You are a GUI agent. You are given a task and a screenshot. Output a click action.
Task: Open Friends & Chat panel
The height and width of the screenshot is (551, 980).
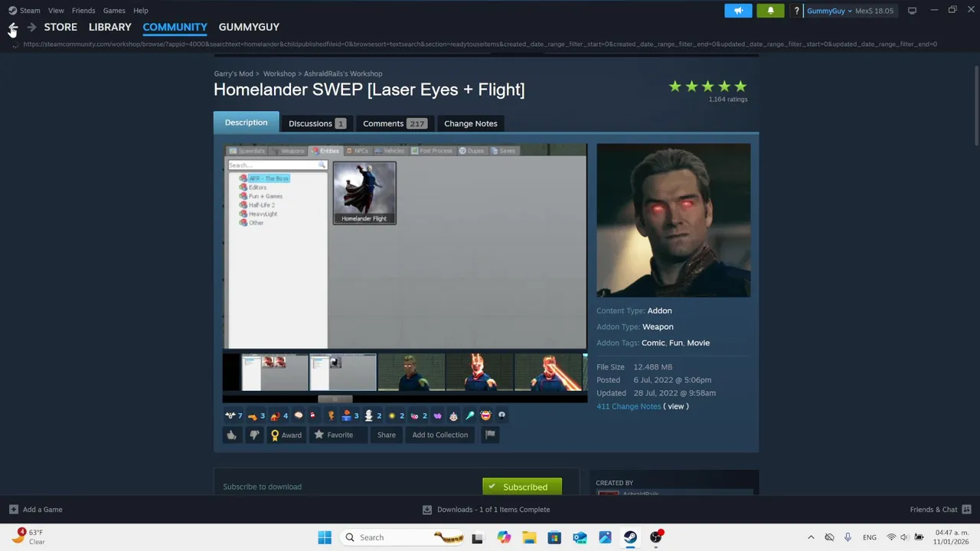pyautogui.click(x=940, y=510)
